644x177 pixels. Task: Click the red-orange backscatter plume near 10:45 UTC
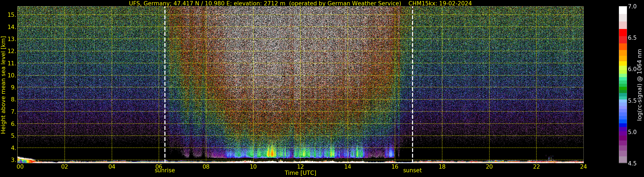point(271,152)
